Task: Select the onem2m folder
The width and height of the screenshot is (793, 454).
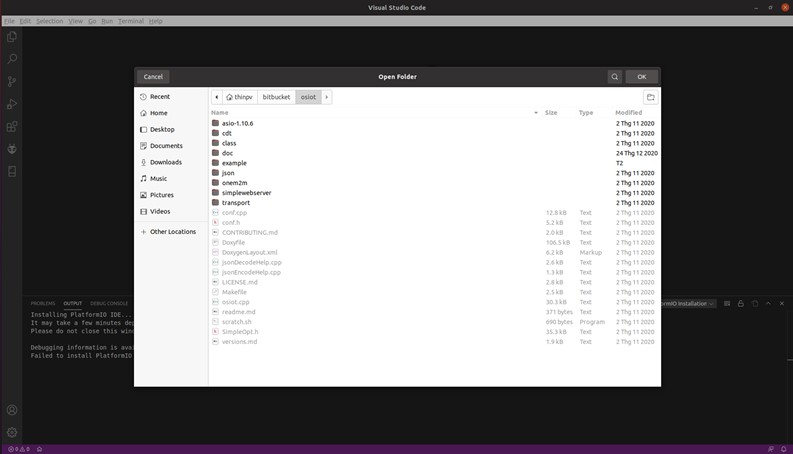Action: (434, 183)
